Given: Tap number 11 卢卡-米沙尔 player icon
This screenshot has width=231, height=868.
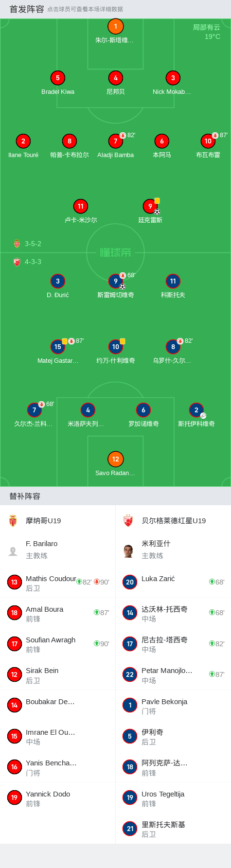Looking at the screenshot, I should tap(81, 206).
